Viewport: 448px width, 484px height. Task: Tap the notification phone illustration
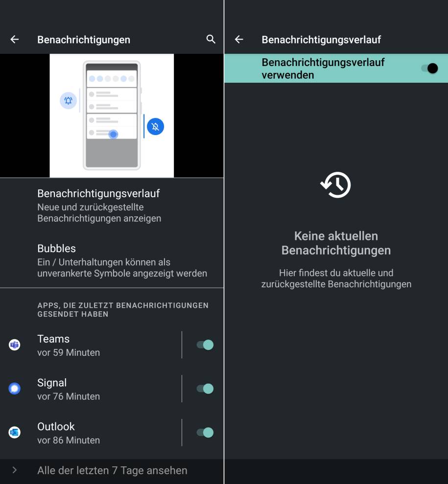[112, 115]
